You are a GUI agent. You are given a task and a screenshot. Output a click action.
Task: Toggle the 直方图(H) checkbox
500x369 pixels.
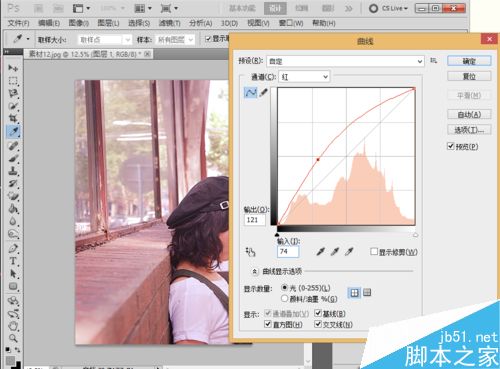pyautogui.click(x=268, y=324)
